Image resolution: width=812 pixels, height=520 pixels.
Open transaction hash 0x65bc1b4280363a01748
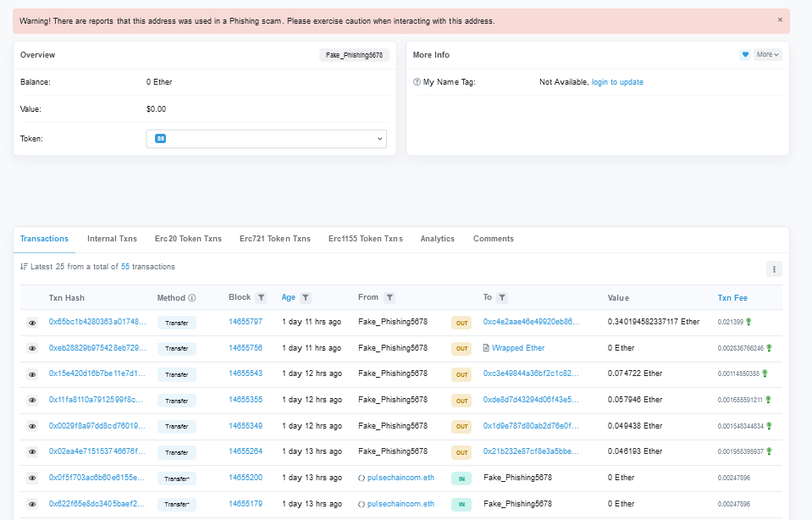(97, 322)
